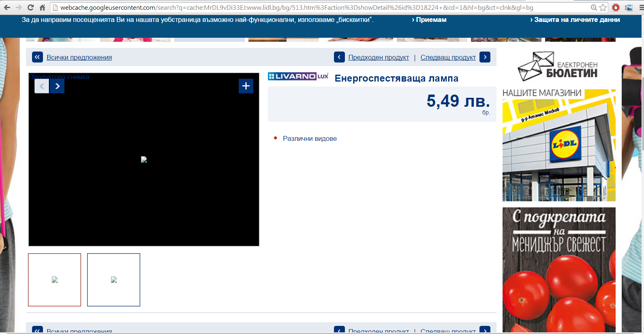Open Защита на личните данни link
644x334 pixels.
[575, 20]
